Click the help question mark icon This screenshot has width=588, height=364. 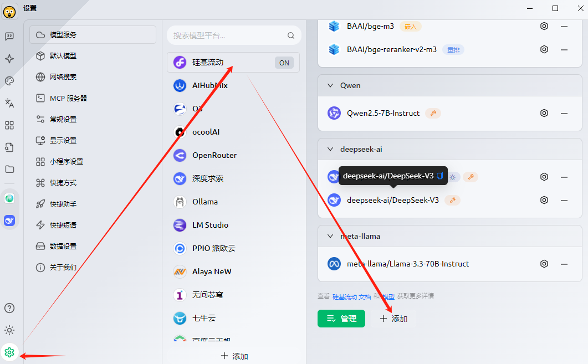pos(9,308)
